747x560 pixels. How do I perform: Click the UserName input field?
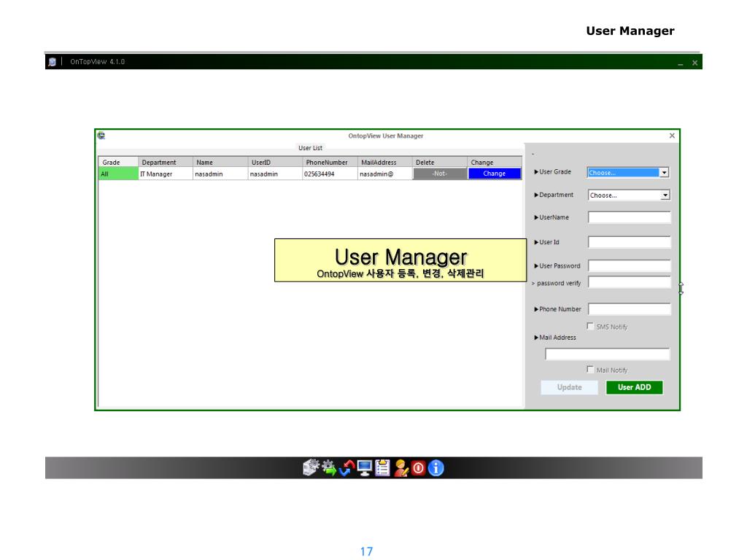click(x=629, y=217)
